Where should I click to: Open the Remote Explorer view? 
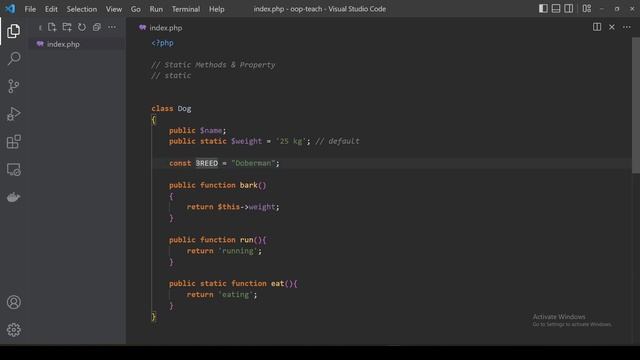(x=13, y=169)
